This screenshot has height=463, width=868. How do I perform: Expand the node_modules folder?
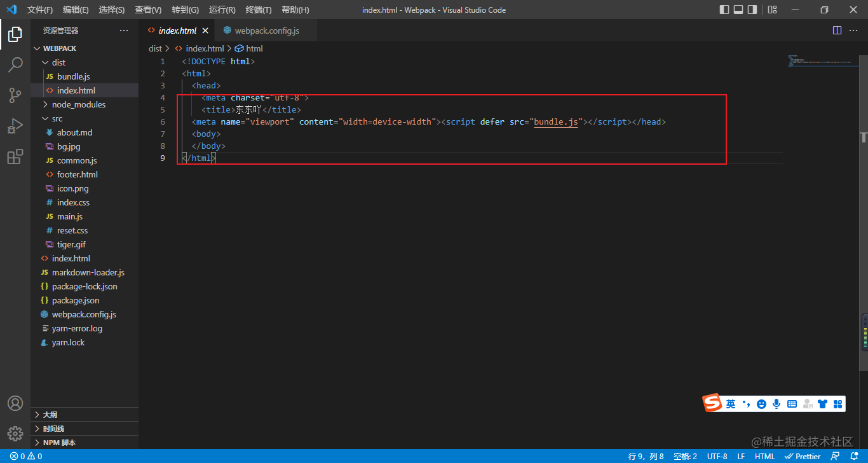pyautogui.click(x=85, y=104)
